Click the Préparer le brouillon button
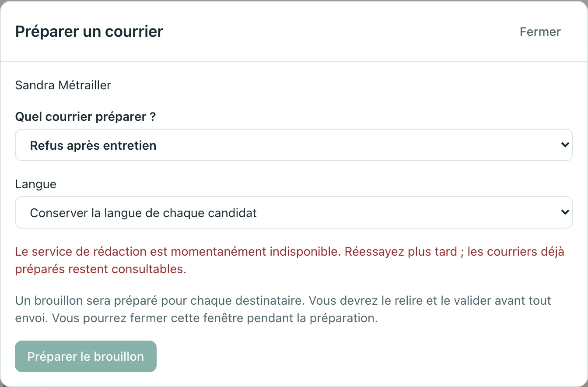The width and height of the screenshot is (588, 387). click(x=86, y=356)
